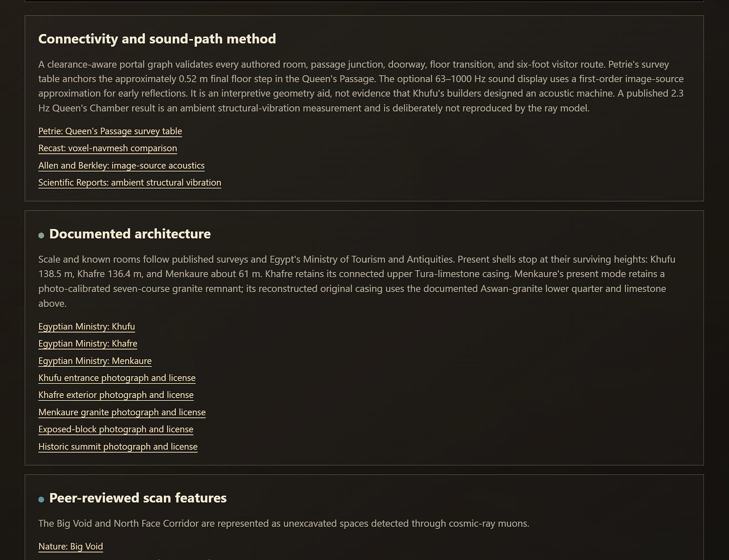
Task: View Exposed-block photograph and license
Action: (x=116, y=429)
